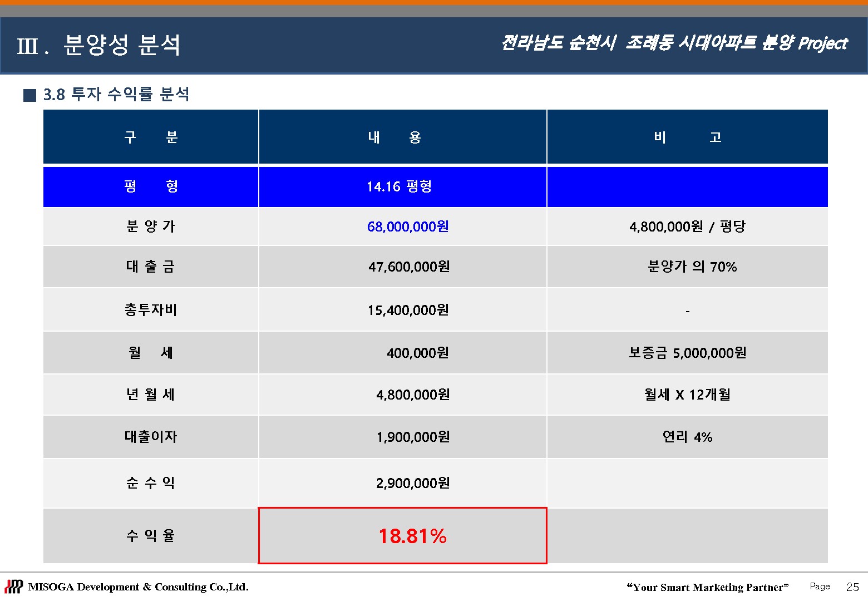Screen dimensions: 868x601
Task: Click the '총투자비' row label
Action: point(151,309)
